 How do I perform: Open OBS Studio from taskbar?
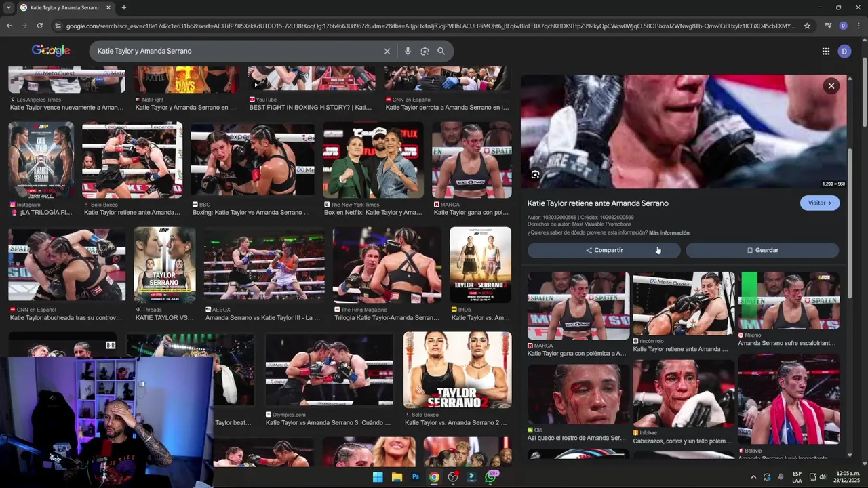(x=453, y=477)
